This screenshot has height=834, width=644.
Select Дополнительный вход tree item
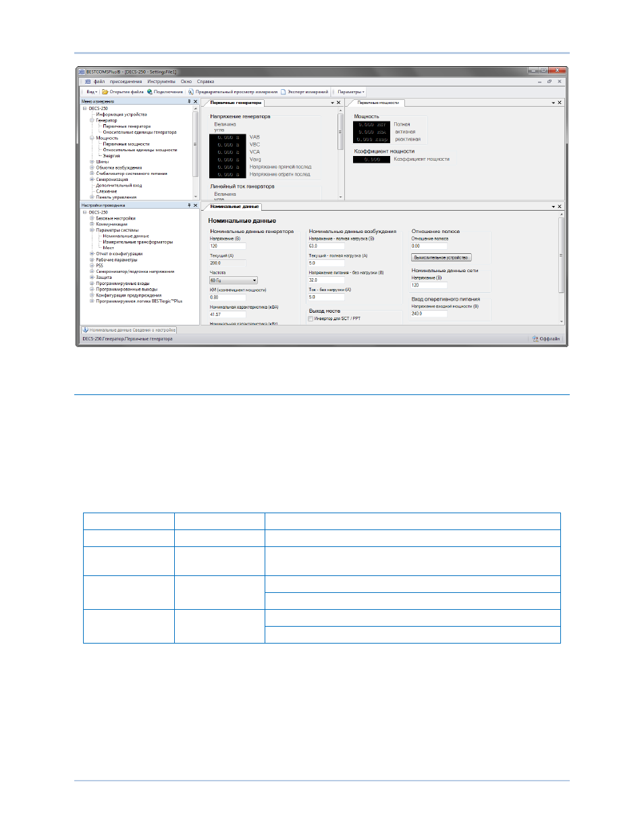tap(119, 186)
